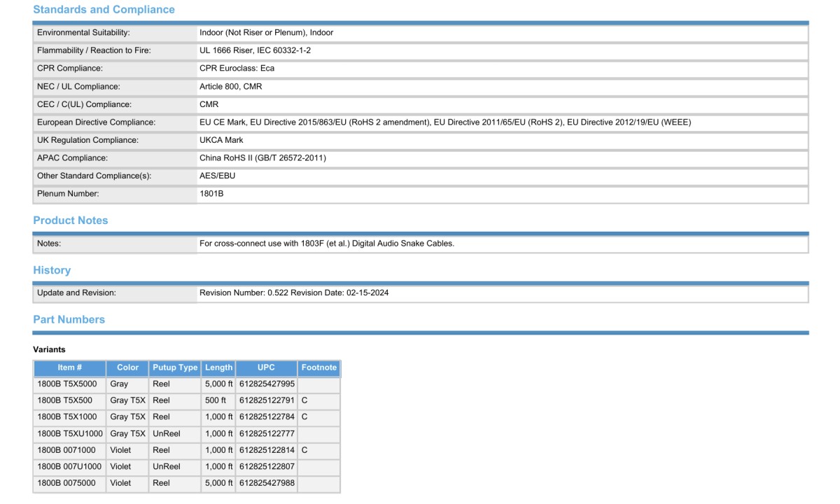The height and width of the screenshot is (504, 840).
Task: Click the 'UL 1666 Riser, IEC 60332-1-2' value
Action: coord(255,50)
